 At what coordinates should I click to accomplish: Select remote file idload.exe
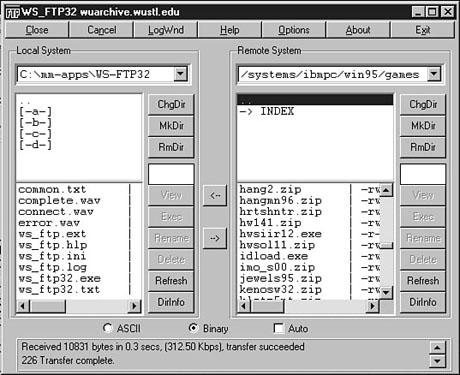tap(274, 256)
